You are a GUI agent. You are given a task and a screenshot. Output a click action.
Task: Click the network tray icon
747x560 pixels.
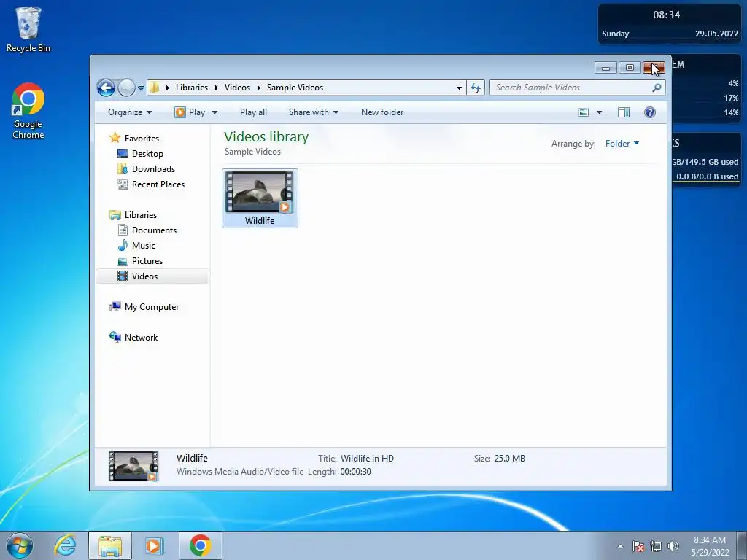coord(656,546)
